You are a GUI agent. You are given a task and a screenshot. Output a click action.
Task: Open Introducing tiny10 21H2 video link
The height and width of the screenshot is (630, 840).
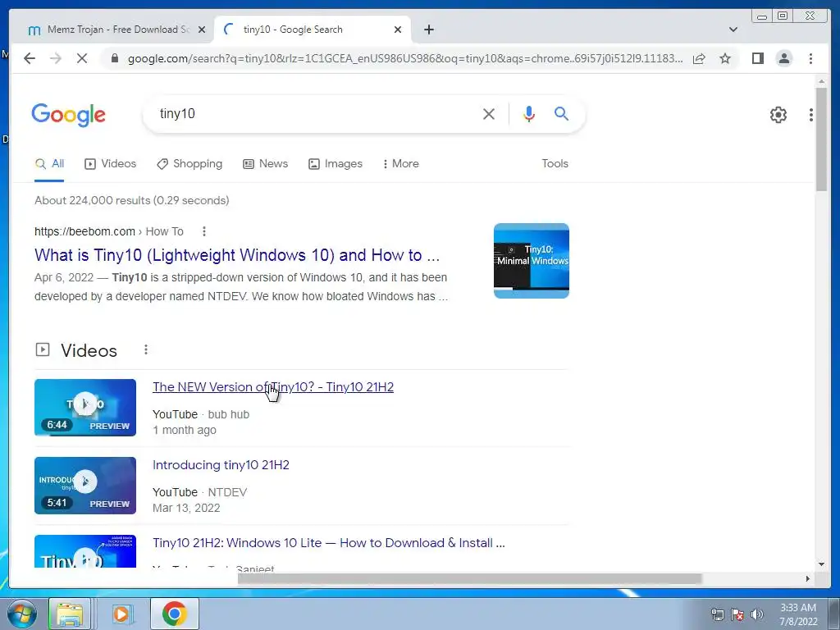(x=221, y=464)
